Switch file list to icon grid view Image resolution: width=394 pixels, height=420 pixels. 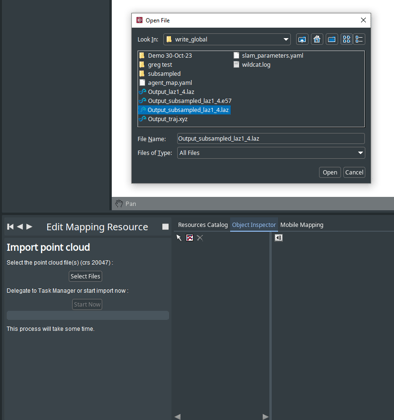(347, 39)
